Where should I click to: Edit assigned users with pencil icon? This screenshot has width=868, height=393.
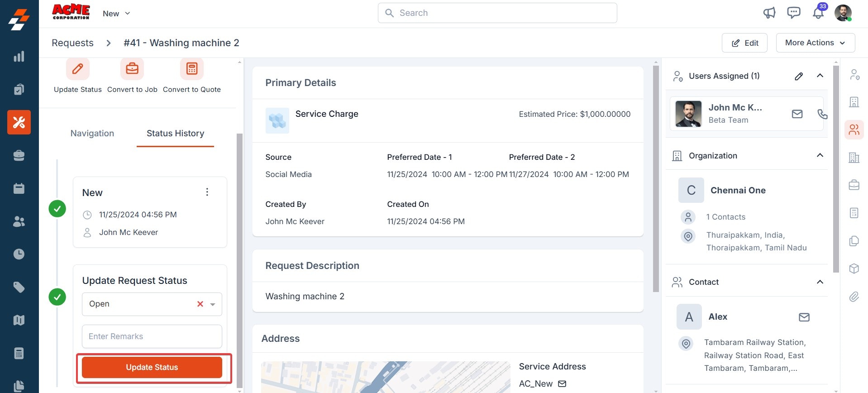(799, 76)
